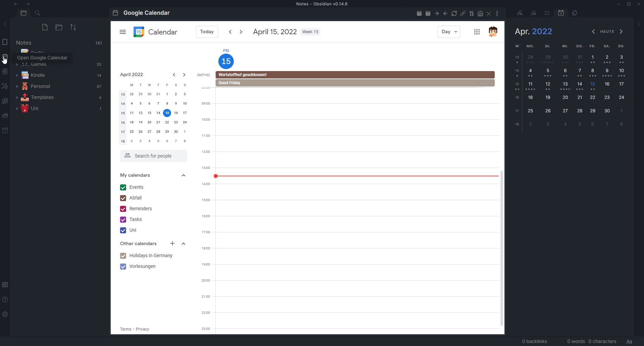Go to the home page via the home icon
Screen dimensions: 644x346
coord(480,13)
